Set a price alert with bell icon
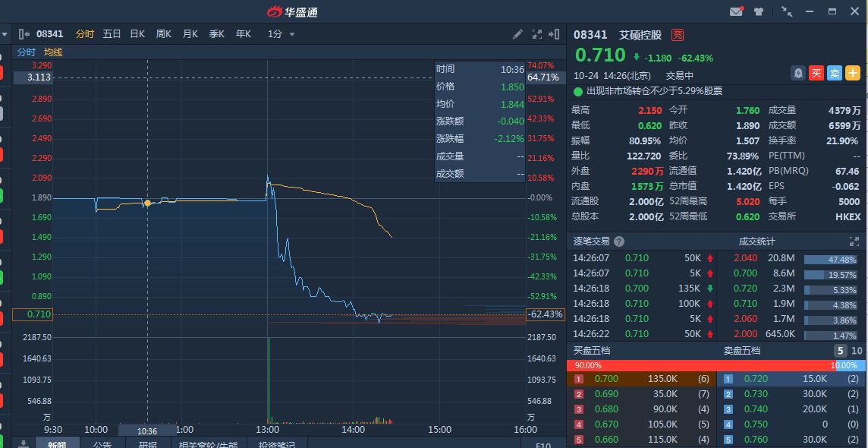The width and height of the screenshot is (868, 448). click(797, 73)
